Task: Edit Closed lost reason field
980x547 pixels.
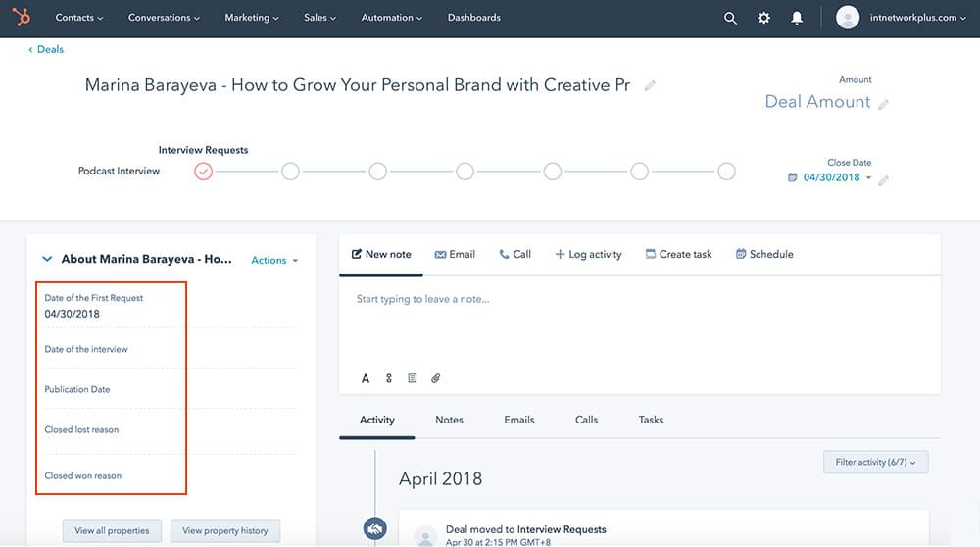Action: pyautogui.click(x=171, y=430)
